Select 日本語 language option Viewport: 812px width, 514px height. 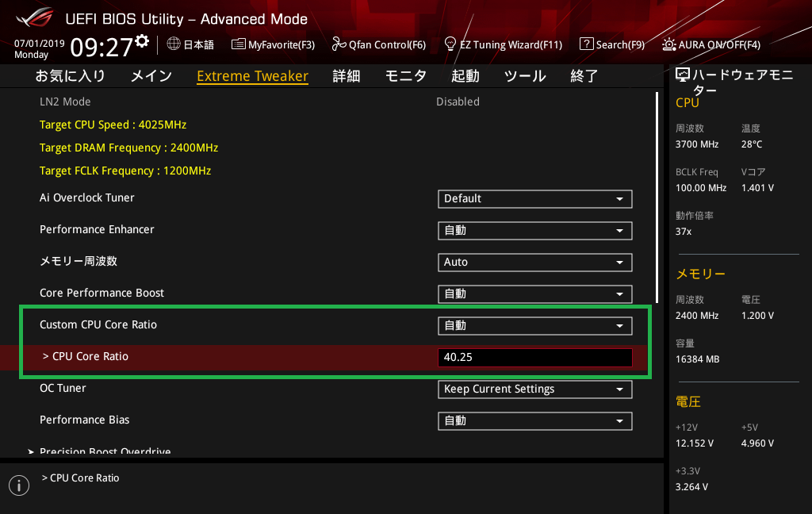[x=198, y=45]
